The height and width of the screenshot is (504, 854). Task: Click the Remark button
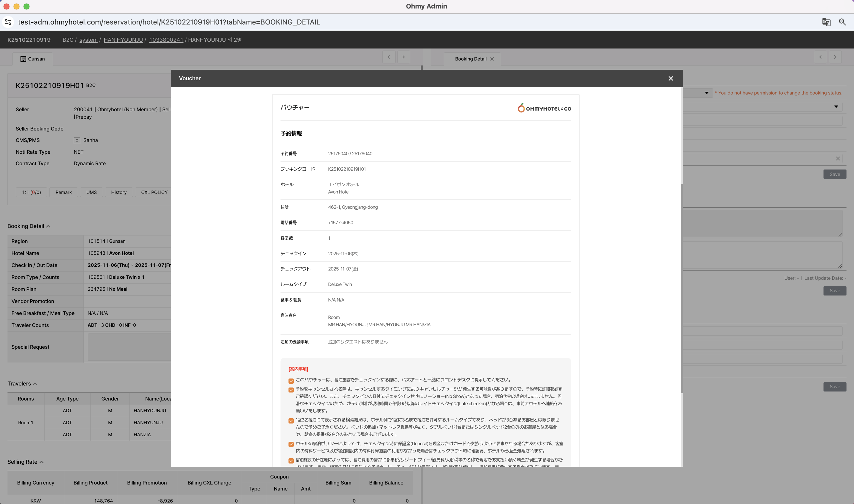click(63, 192)
